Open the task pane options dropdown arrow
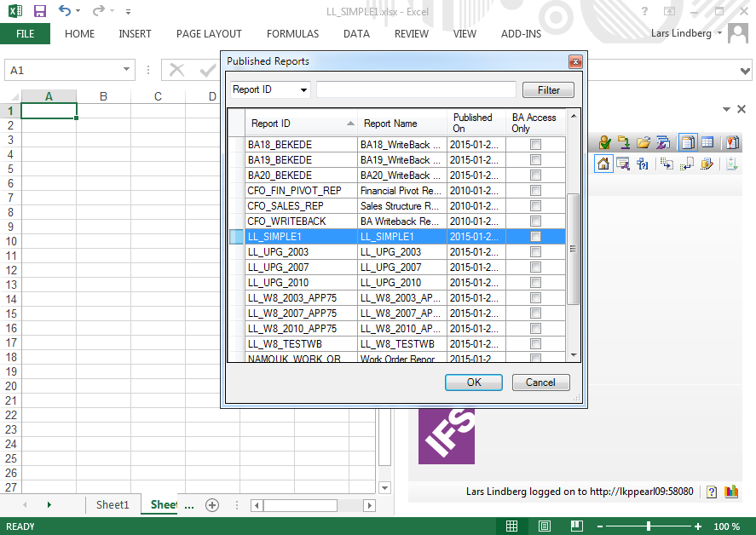Viewport: 756px width, 535px height. (x=726, y=109)
